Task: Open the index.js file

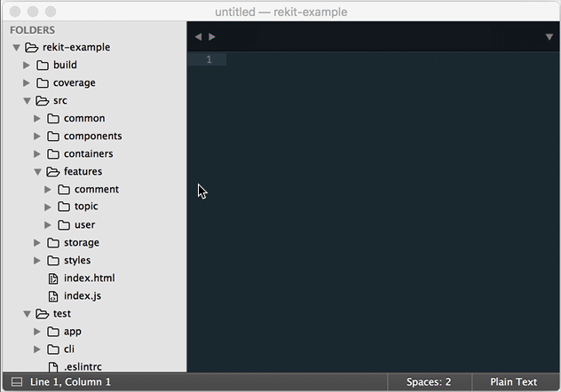Action: (83, 296)
